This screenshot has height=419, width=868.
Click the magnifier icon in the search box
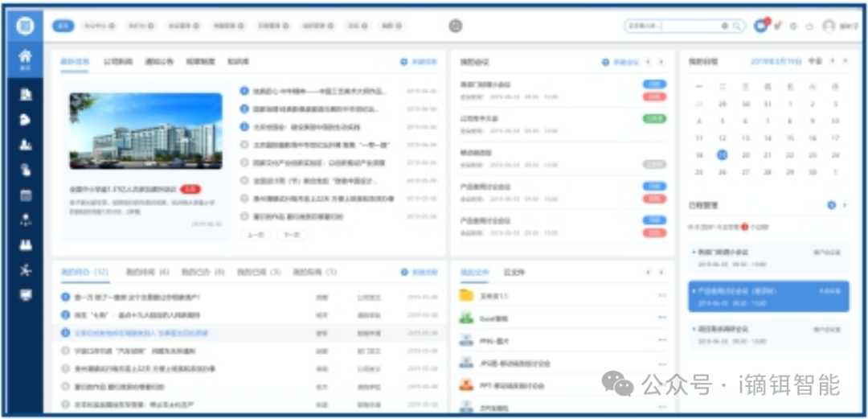click(x=736, y=27)
